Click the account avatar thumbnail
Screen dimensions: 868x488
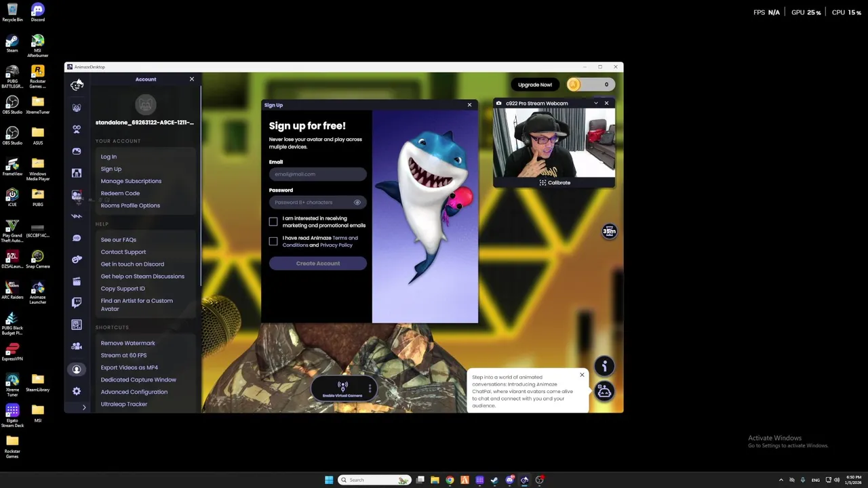point(146,104)
